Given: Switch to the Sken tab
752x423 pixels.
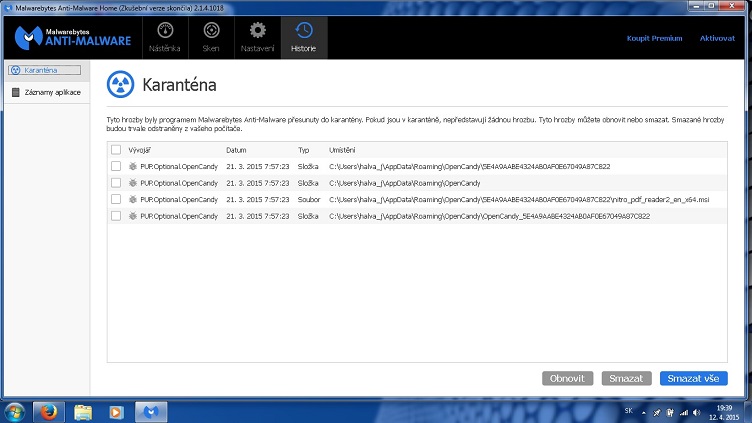Looking at the screenshot, I should (x=211, y=38).
